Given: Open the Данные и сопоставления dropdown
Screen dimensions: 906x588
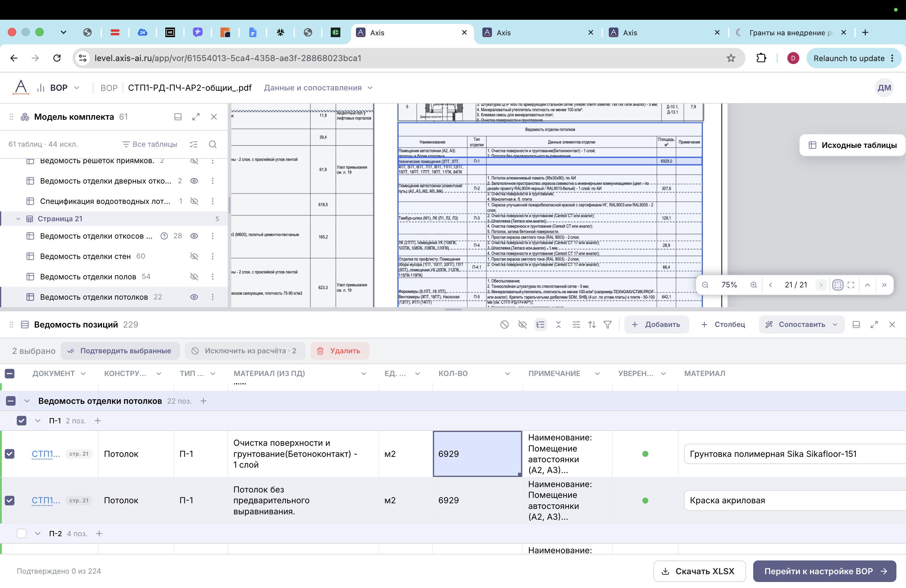Looking at the screenshot, I should (x=318, y=88).
